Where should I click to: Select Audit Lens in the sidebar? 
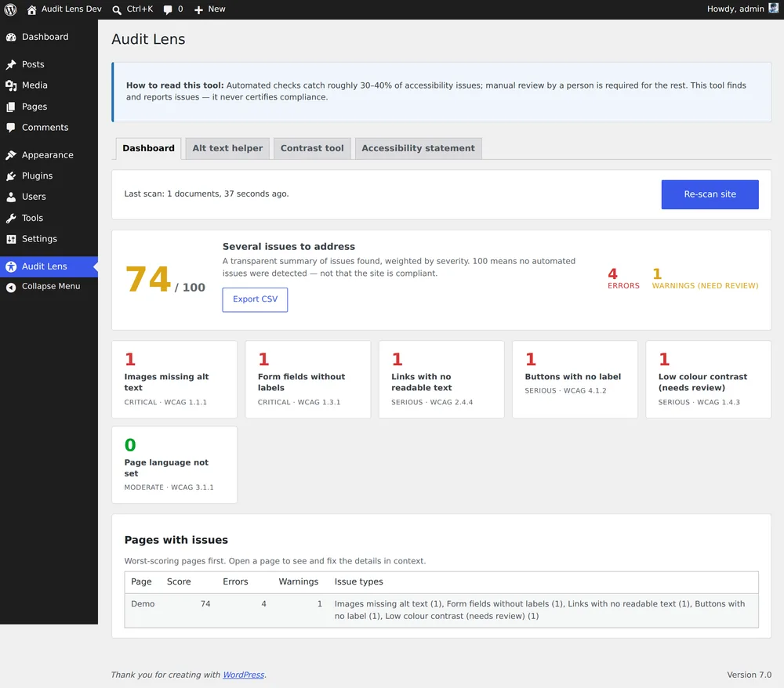pyautogui.click(x=49, y=266)
